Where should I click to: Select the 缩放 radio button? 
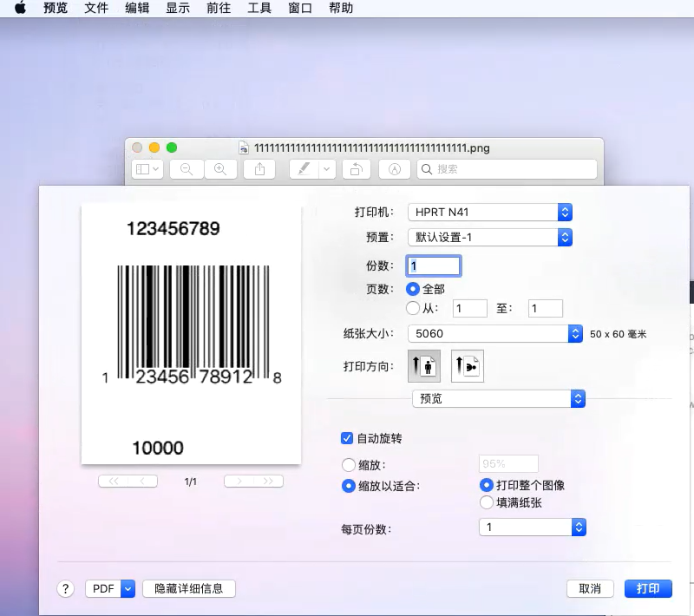tap(349, 465)
